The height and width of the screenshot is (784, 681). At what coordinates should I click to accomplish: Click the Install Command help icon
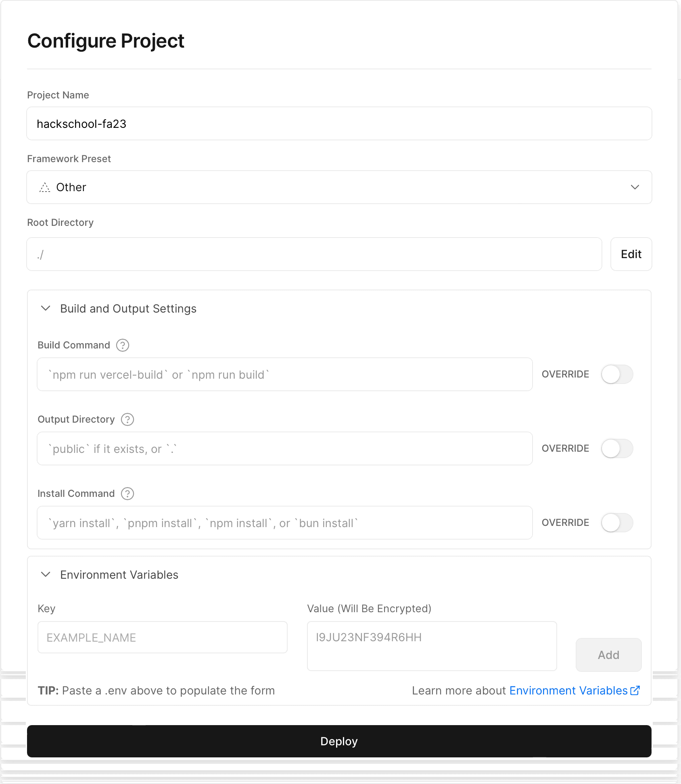tap(127, 494)
